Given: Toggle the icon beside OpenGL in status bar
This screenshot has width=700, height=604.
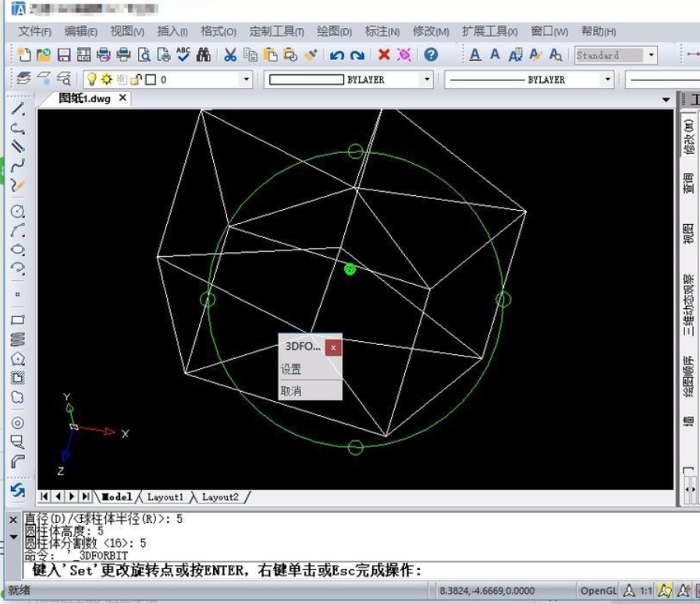Looking at the screenshot, I should (x=629, y=591).
